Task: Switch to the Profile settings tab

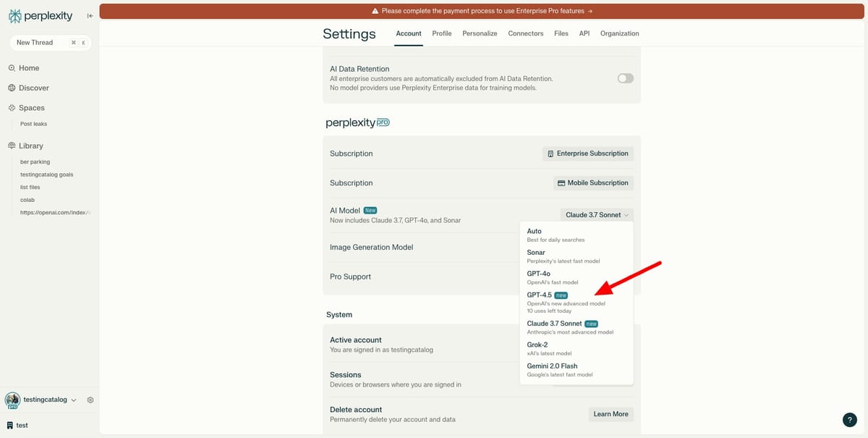Action: 442,33
